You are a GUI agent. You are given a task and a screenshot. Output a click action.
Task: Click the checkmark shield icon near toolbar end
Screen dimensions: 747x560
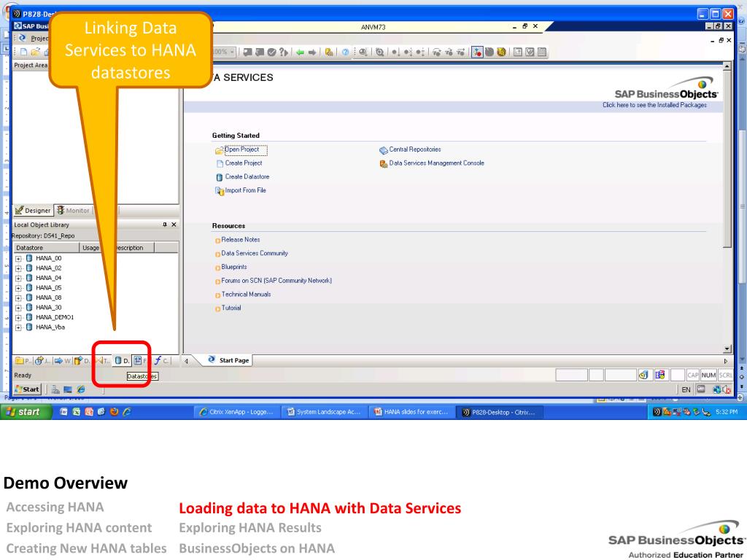click(530, 52)
